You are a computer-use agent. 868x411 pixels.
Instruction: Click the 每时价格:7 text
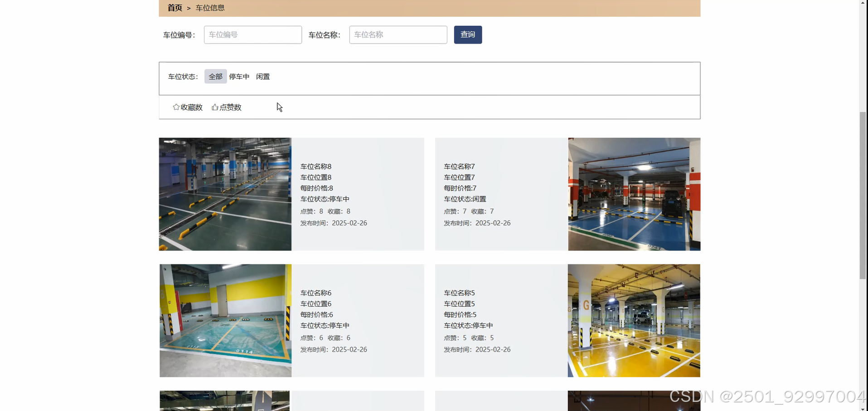click(x=460, y=188)
